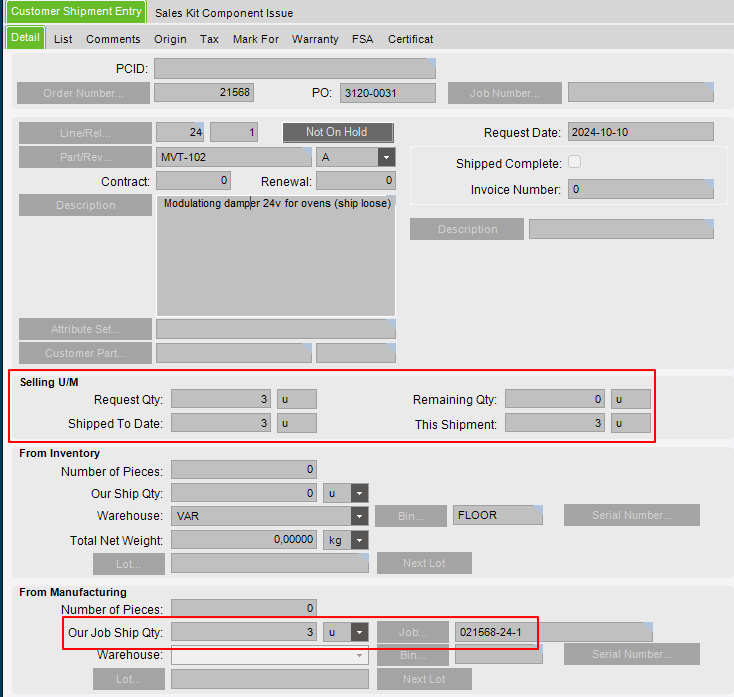Click job field showing 021568-24-1
Screen dimensions: 734x697
554,632
